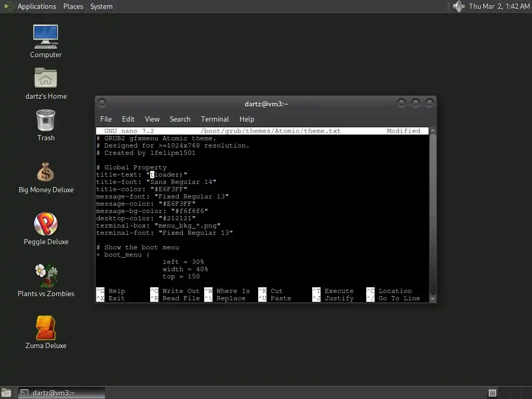Open the Terminal menu in menu bar
This screenshot has height=399, width=532.
(215, 119)
